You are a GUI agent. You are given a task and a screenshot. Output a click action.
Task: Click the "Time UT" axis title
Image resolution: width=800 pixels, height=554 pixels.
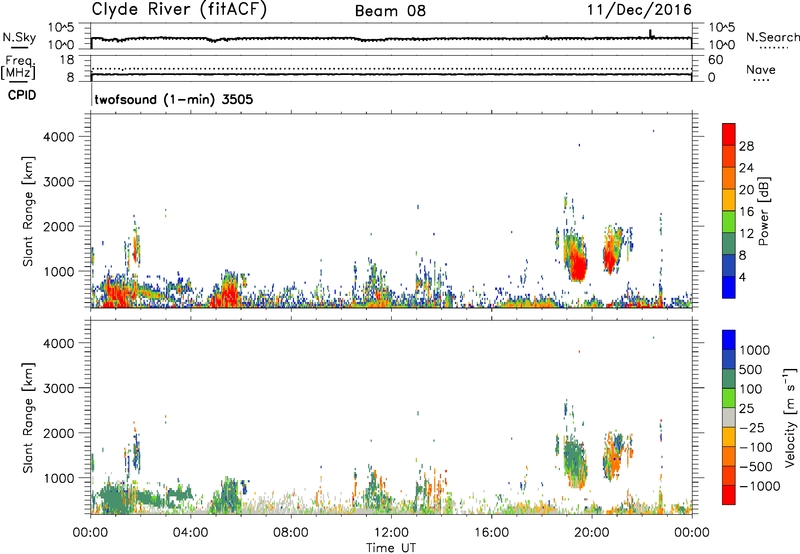(391, 548)
